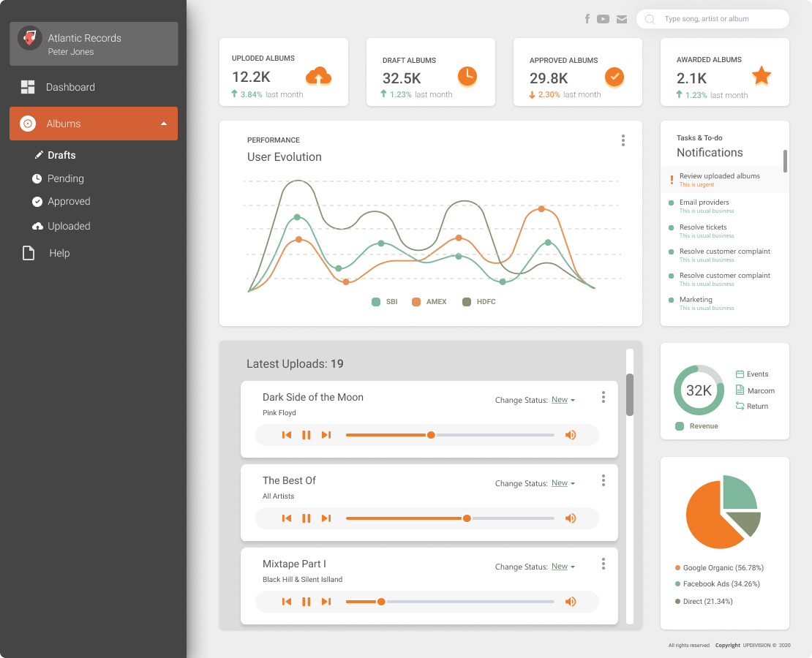The width and height of the screenshot is (812, 658).
Task: Pause The Best Of playback
Action: tap(307, 518)
